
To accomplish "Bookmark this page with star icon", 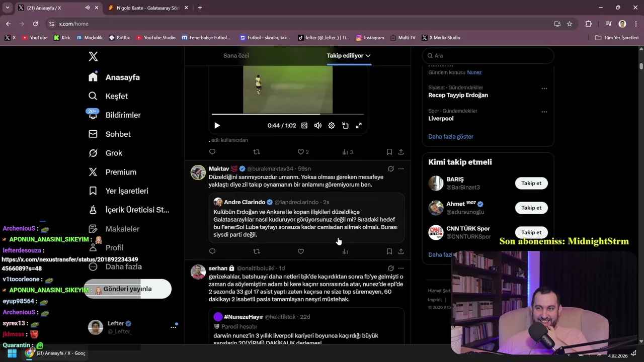I will point(570,24).
